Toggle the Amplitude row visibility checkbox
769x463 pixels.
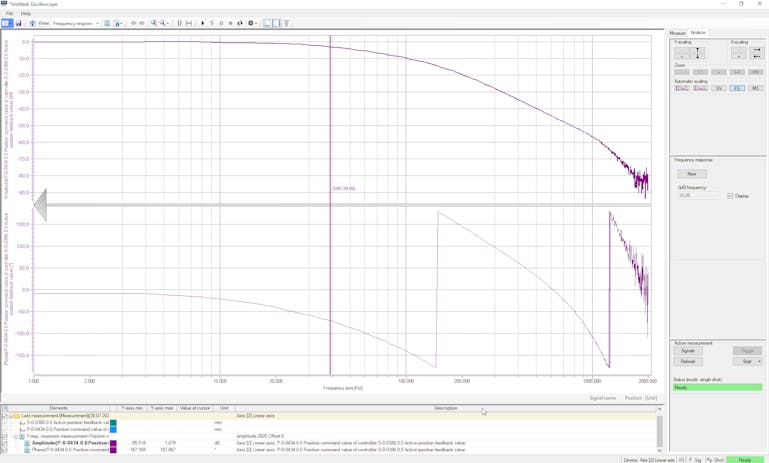4,443
